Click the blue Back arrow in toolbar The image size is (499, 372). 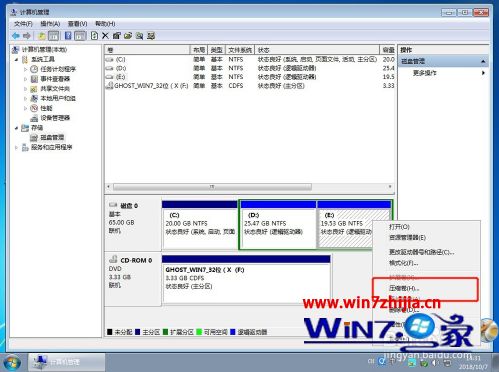16,36
